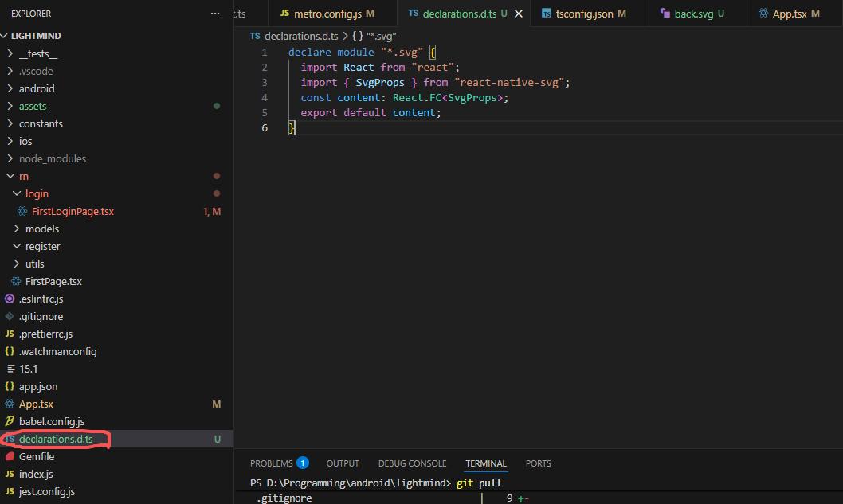Switch to the PROBLEMS panel tab

tap(271, 463)
